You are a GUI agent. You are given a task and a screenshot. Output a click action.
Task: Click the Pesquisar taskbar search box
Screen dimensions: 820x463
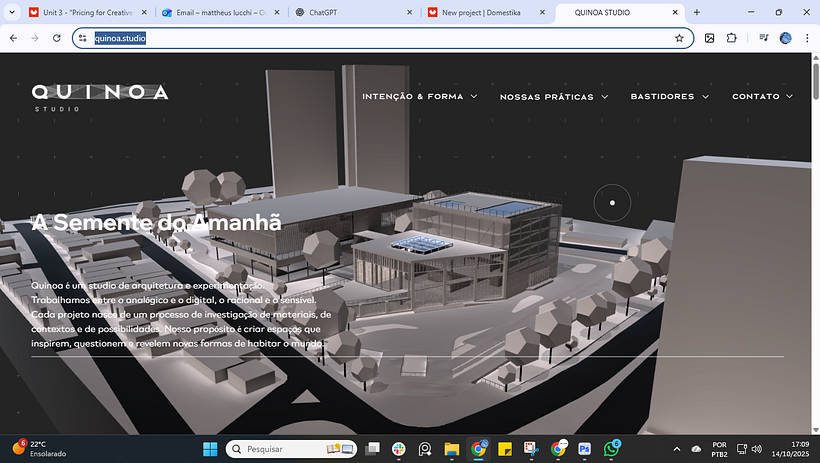(x=291, y=449)
